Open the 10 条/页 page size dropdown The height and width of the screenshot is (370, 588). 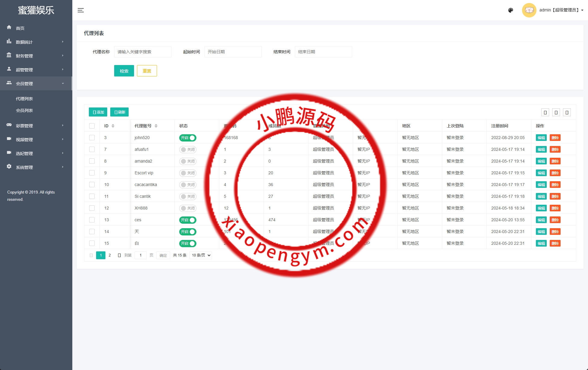coord(201,255)
